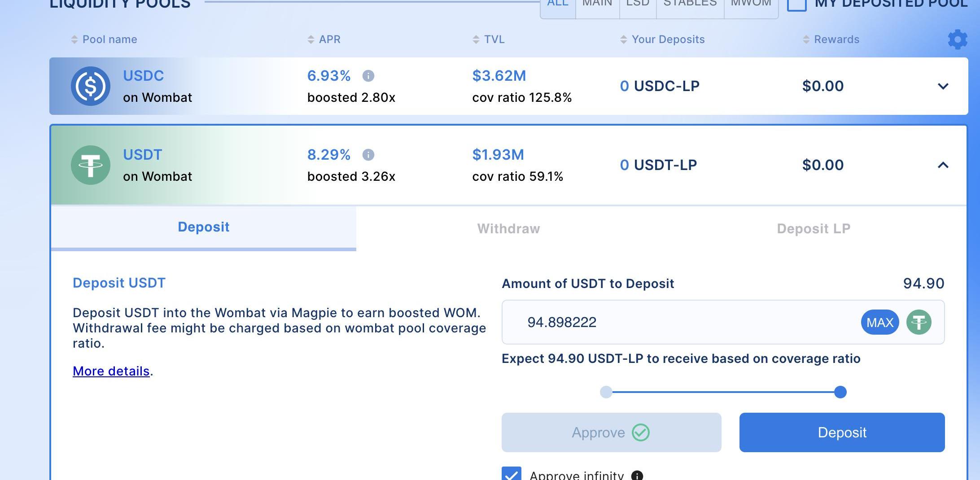Click the deposit amount slider handle
The height and width of the screenshot is (480, 980).
tap(840, 392)
